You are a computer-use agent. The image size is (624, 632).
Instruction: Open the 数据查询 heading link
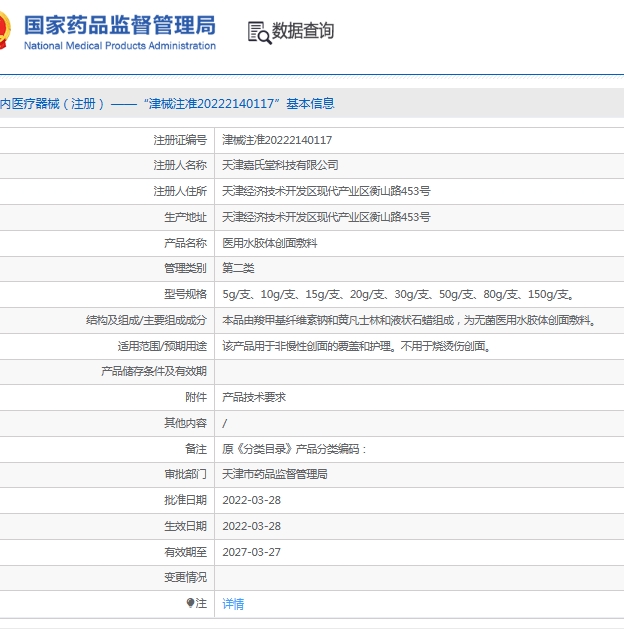click(x=303, y=31)
